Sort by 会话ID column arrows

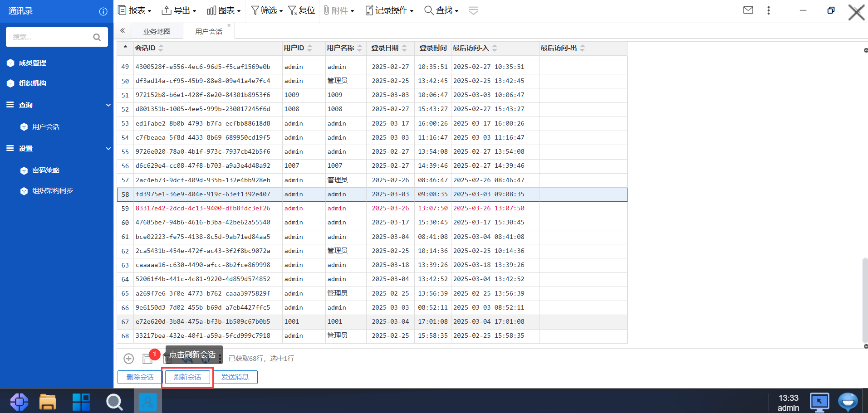coord(161,48)
